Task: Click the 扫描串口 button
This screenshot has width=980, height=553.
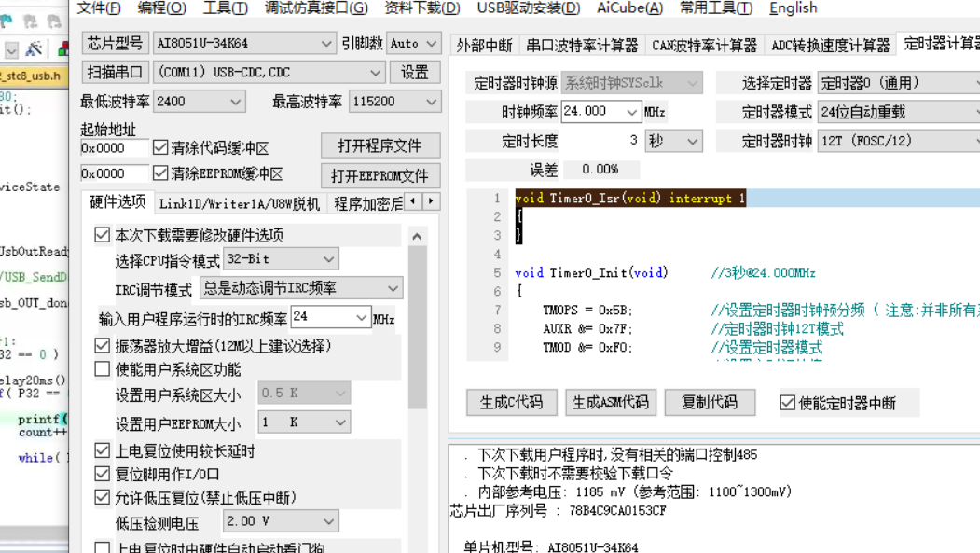Action: 115,72
